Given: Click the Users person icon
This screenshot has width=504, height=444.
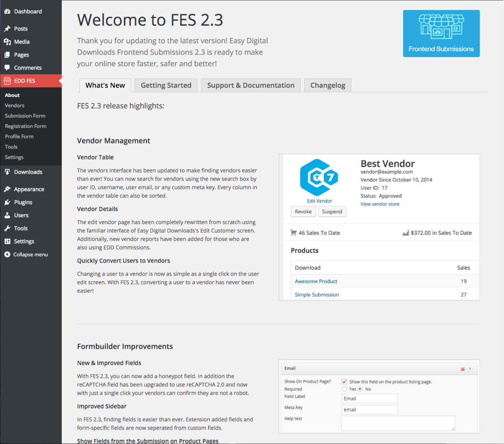Looking at the screenshot, I should [7, 215].
